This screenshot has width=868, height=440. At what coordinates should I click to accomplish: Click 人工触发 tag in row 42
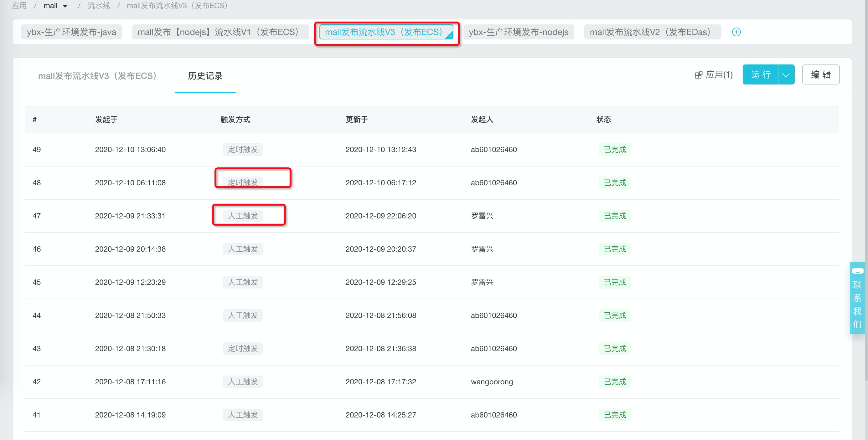[x=243, y=382]
